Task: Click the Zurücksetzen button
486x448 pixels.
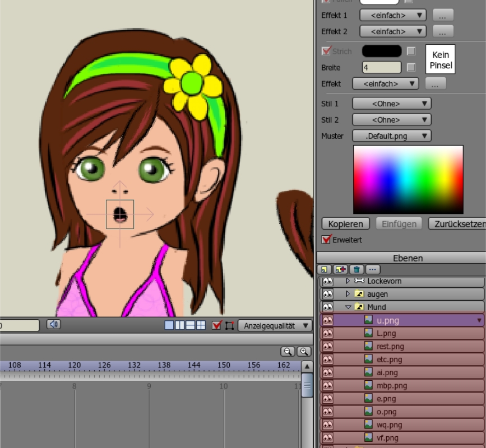Action: click(457, 223)
